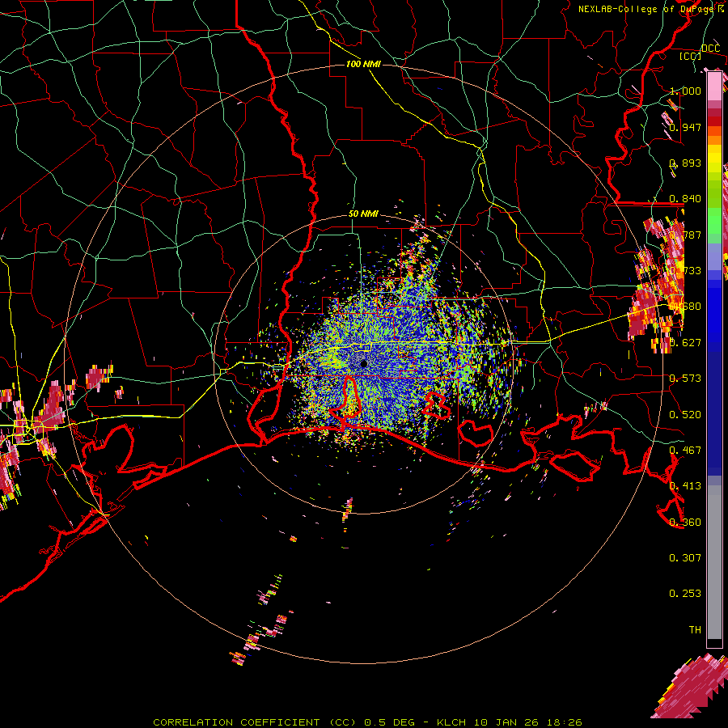
Task: Click the 0.413 scale value
Action: tap(685, 486)
